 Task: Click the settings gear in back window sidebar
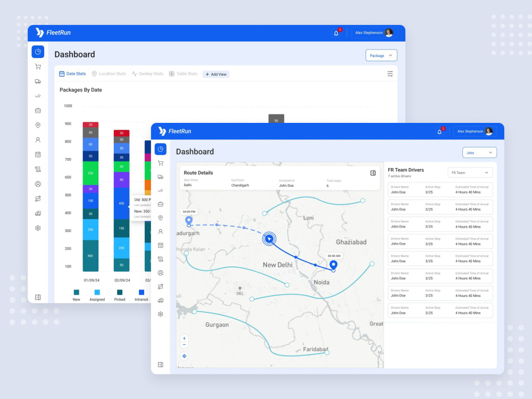[38, 228]
